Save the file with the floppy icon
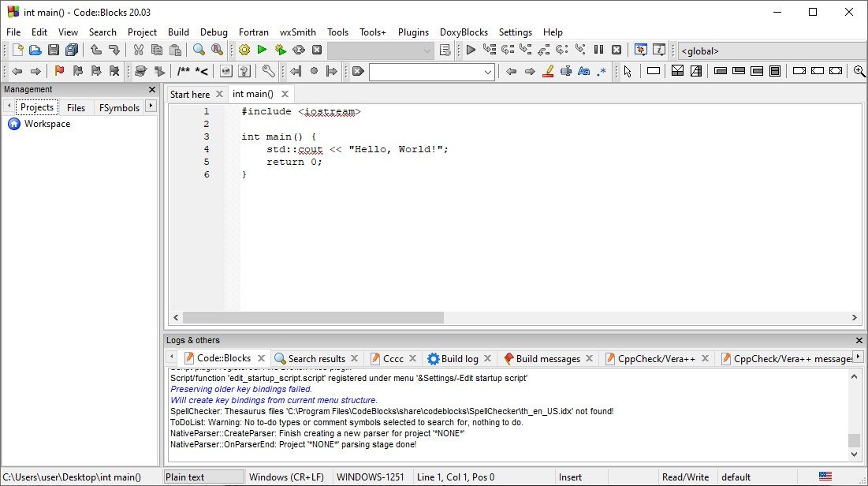This screenshot has width=868, height=486. pos(53,50)
